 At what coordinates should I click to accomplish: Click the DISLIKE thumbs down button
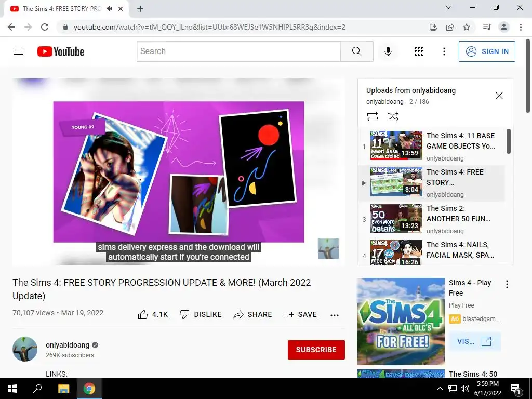[x=201, y=314]
